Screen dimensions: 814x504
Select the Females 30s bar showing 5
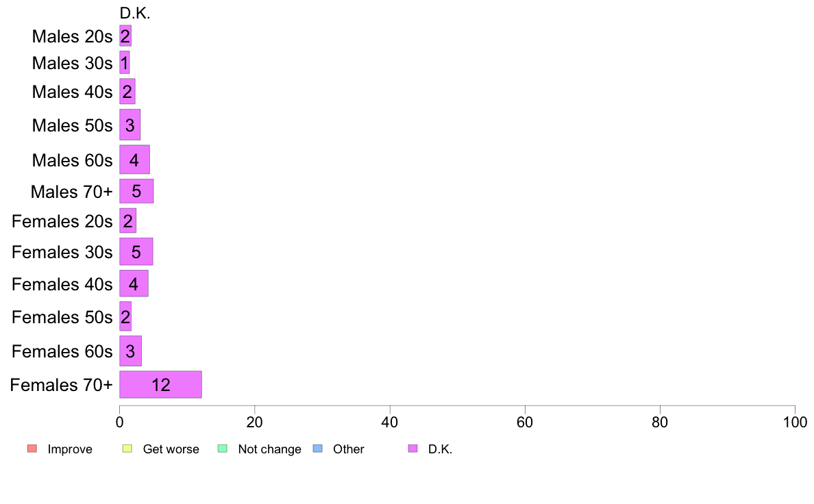pyautogui.click(x=136, y=252)
